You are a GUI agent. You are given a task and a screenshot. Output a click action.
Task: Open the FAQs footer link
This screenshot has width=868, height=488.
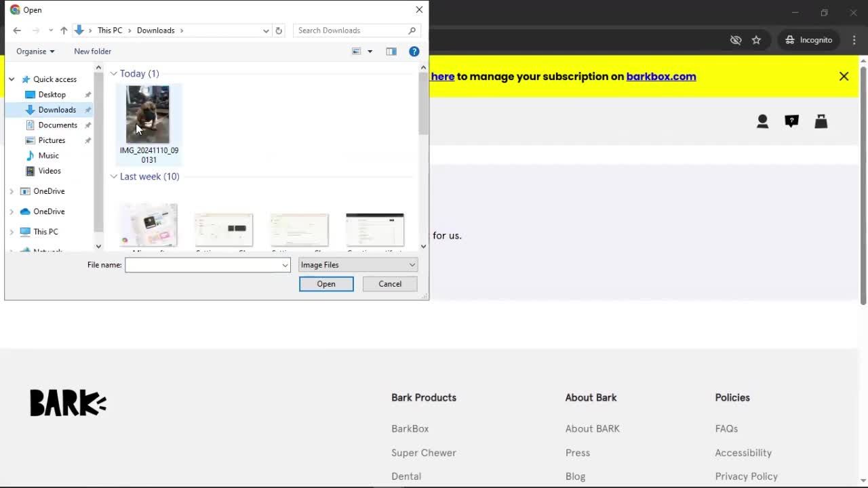726,428
